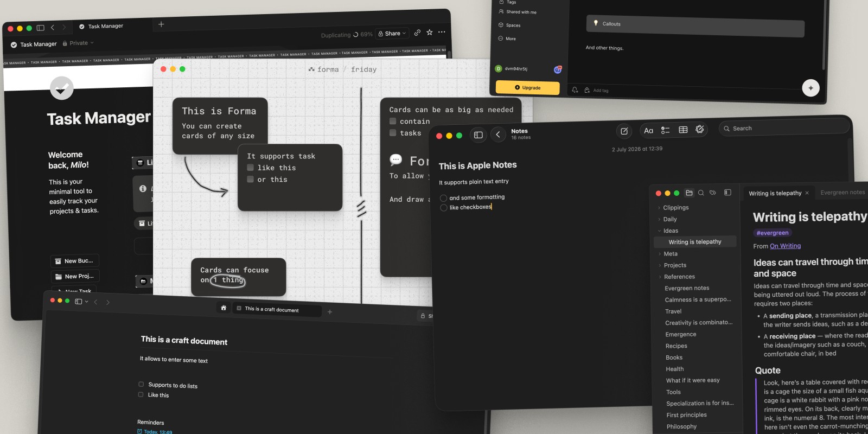Insert checklist in Apple Notes toolbar

click(666, 130)
